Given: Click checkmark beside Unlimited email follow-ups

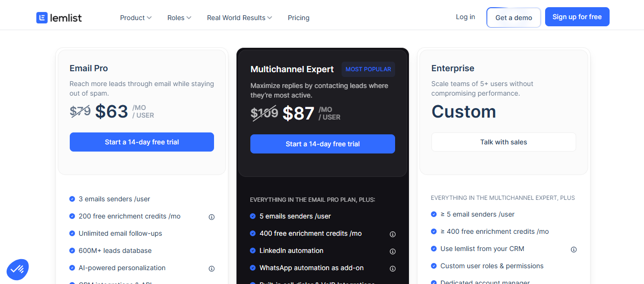Looking at the screenshot, I should point(72,233).
